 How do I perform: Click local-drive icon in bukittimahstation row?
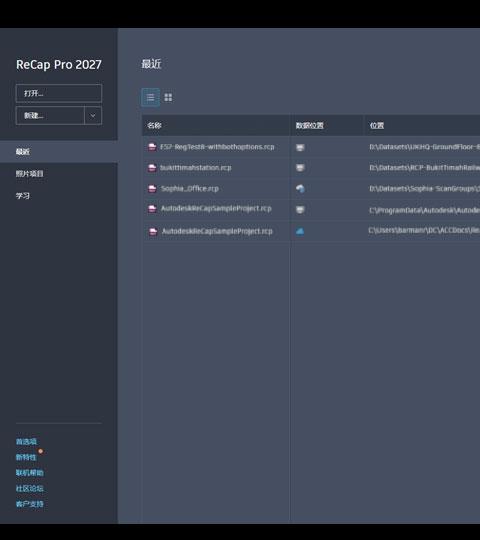coord(300,168)
